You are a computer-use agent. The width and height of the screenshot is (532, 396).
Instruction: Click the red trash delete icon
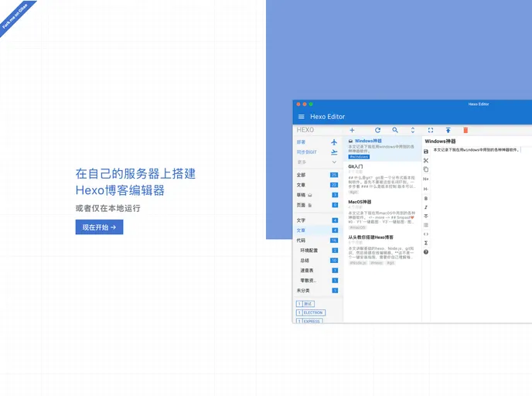(465, 130)
